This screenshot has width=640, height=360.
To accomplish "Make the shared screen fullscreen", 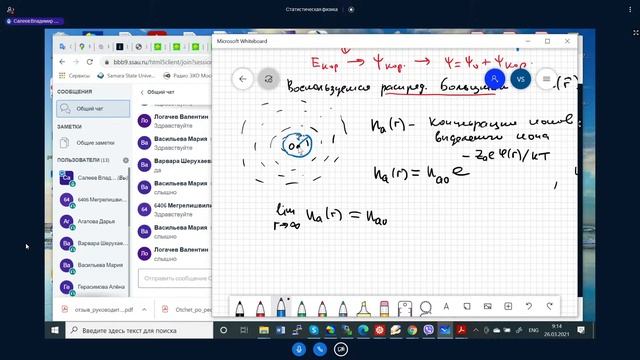I will click(x=636, y=33).
